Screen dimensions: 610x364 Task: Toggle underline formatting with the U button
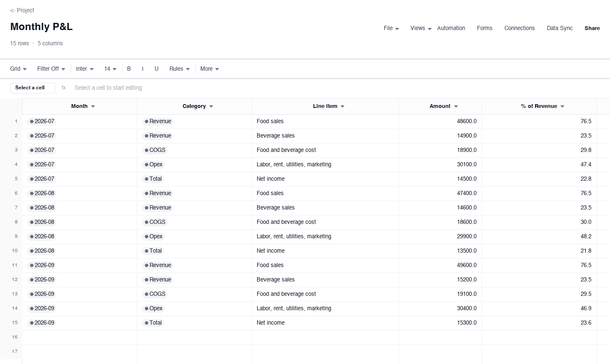(x=156, y=69)
